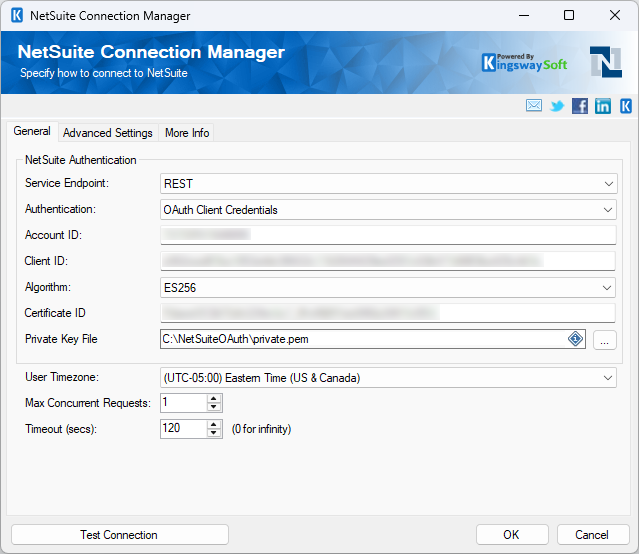Click the title bar K app icon
This screenshot has width=639, height=554.
tap(17, 15)
